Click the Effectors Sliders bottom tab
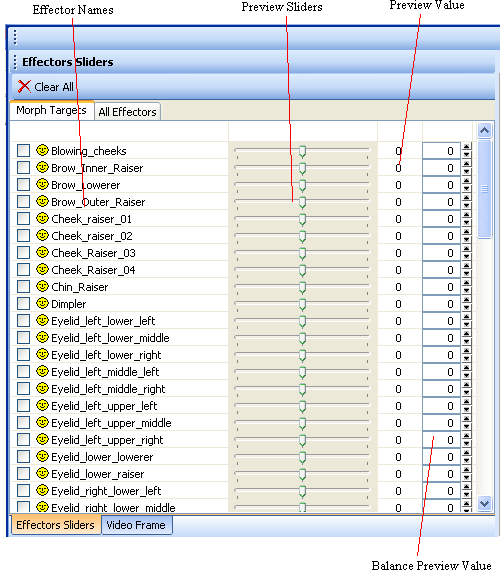503x580 pixels. (55, 525)
